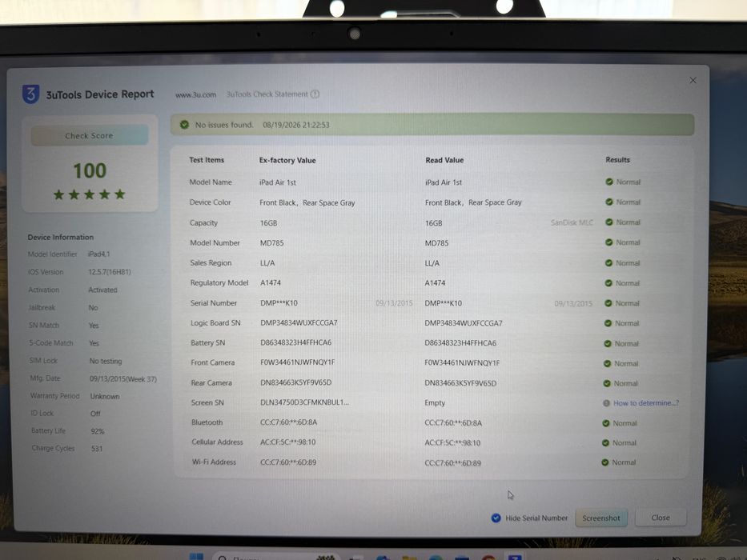This screenshot has height=560, width=747.
Task: Select the Read Value Empty for Screen SN
Action: click(435, 403)
